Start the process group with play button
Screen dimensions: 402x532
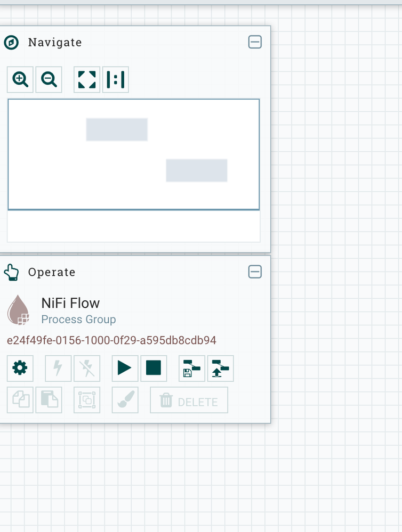[x=125, y=368]
